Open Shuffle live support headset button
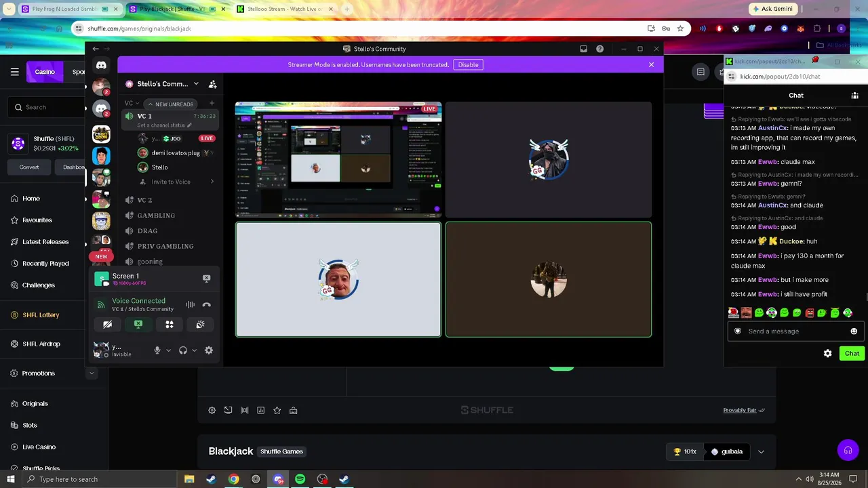868x488 pixels. (847, 451)
